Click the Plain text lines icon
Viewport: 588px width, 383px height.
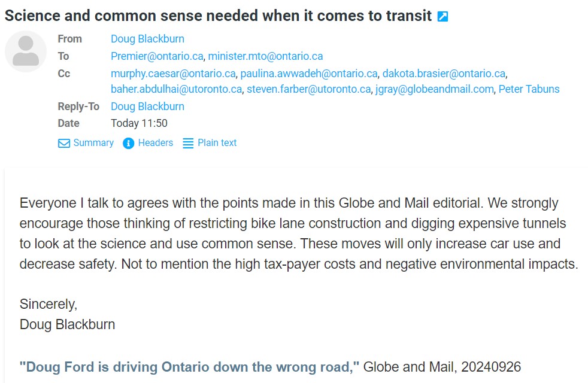(188, 143)
